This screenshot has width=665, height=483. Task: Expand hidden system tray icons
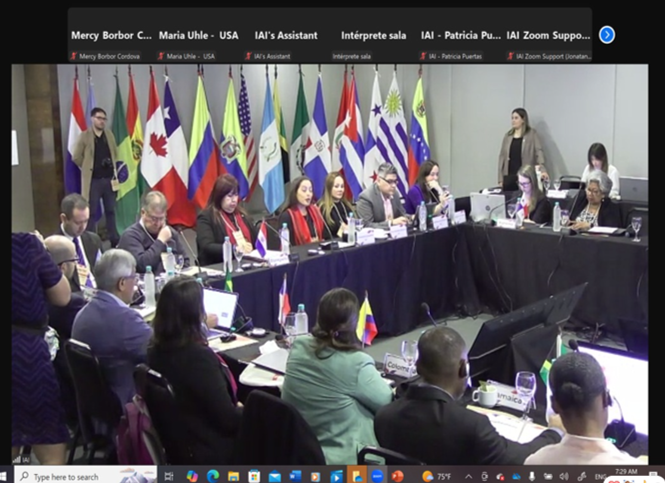tap(469, 477)
